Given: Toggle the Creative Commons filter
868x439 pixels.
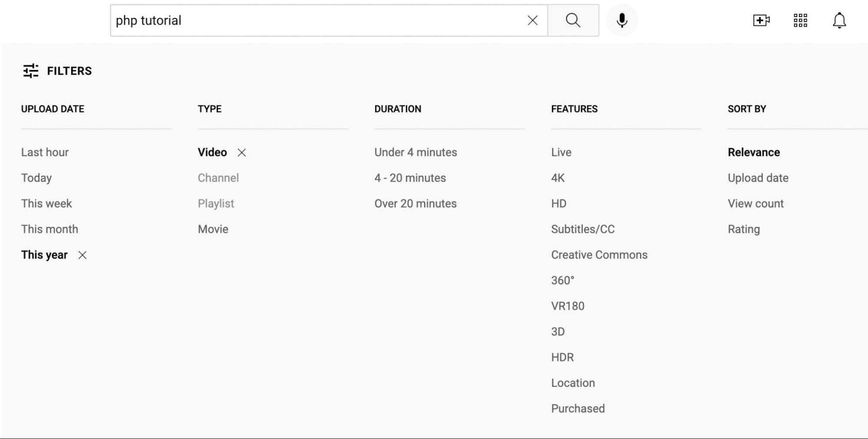Looking at the screenshot, I should pyautogui.click(x=599, y=255).
